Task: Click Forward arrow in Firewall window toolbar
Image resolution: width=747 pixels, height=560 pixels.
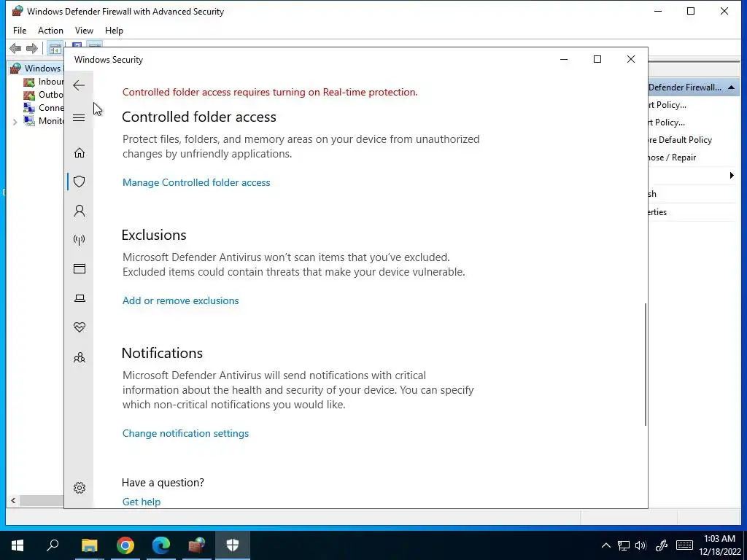Action: tap(32, 48)
